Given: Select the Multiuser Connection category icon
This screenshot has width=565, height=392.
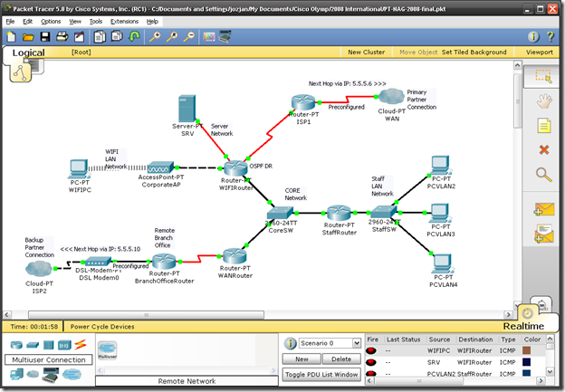Looking at the screenshot, I should point(72,374).
